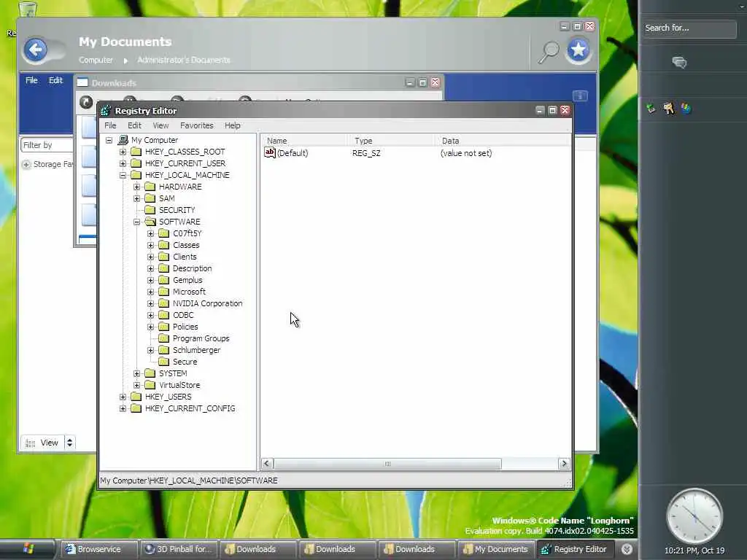Click the Type column header
This screenshot has width=747, height=560.
[x=392, y=141]
